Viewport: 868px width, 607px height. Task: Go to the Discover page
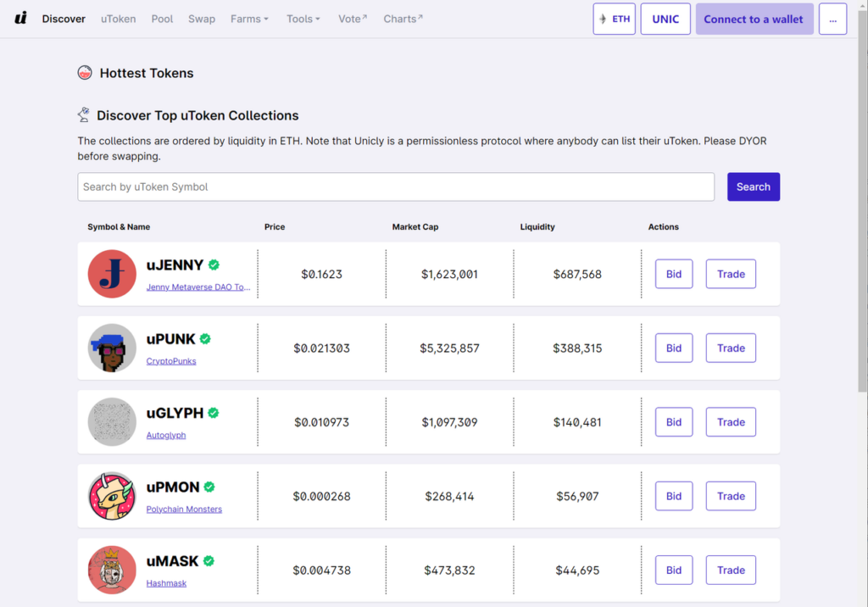point(64,19)
